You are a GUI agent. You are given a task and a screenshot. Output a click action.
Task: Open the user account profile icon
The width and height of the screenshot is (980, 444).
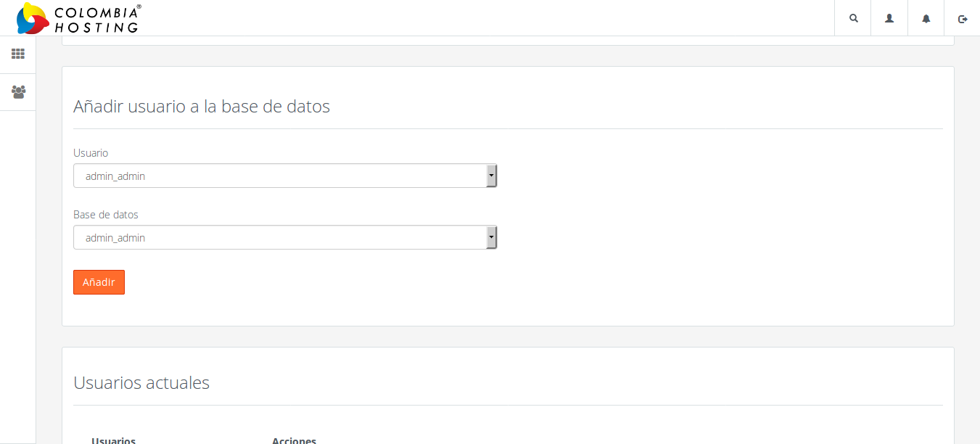pos(889,18)
